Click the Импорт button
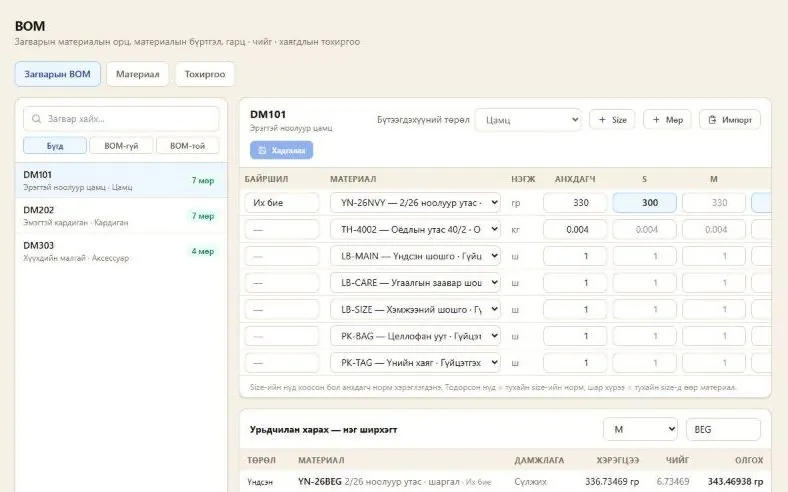 pos(730,120)
